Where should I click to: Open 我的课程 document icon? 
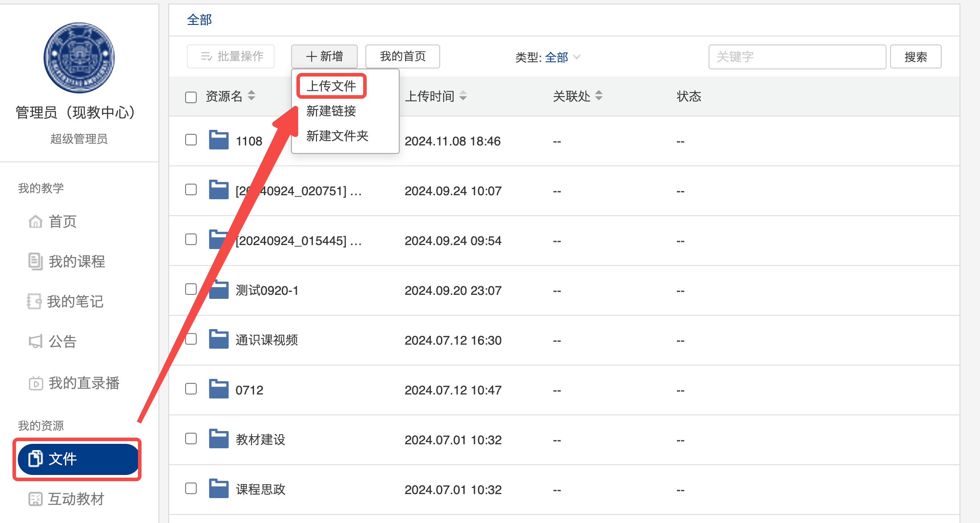35,261
